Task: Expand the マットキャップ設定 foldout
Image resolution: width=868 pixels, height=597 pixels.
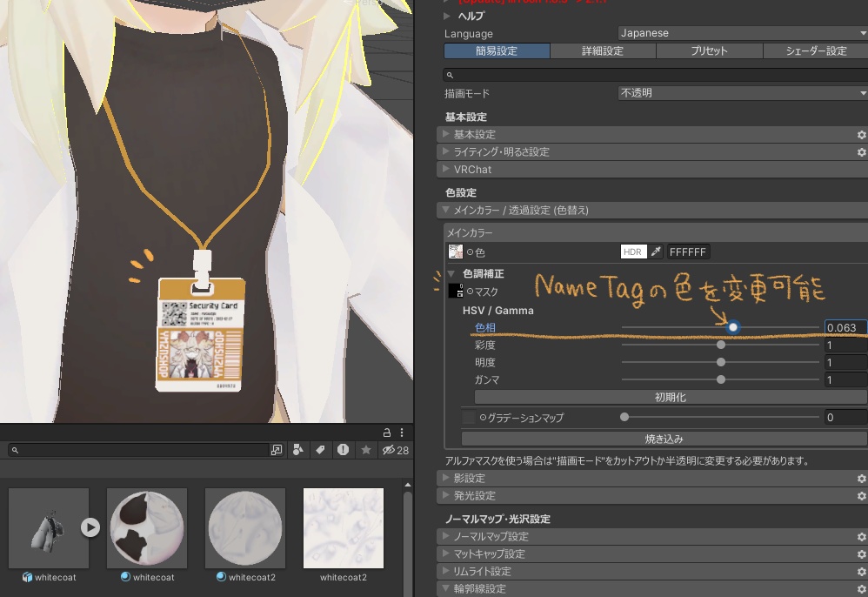Action: 445,553
